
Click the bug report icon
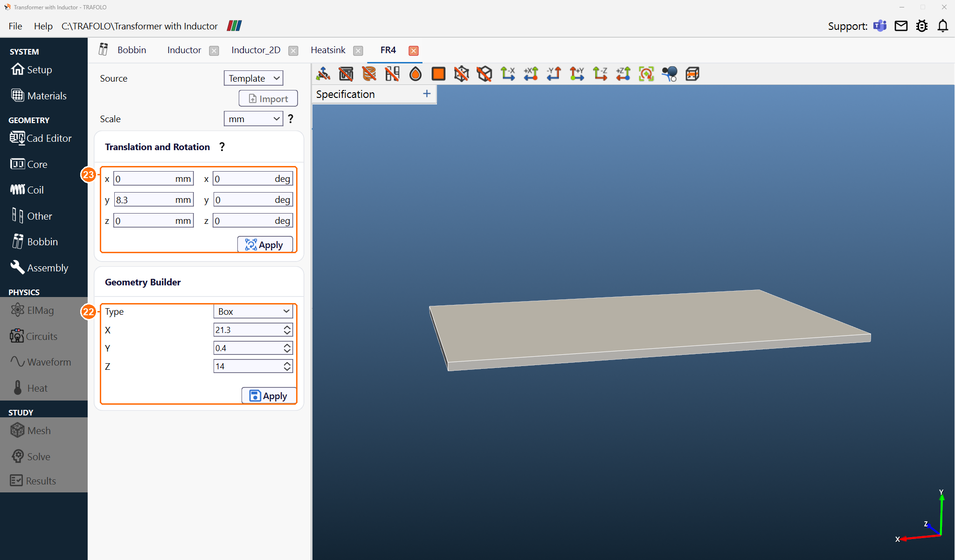click(x=922, y=26)
